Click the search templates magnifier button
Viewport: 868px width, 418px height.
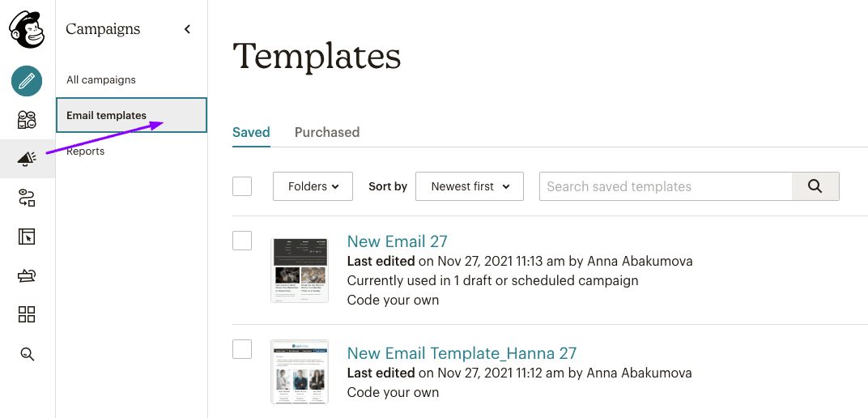815,186
